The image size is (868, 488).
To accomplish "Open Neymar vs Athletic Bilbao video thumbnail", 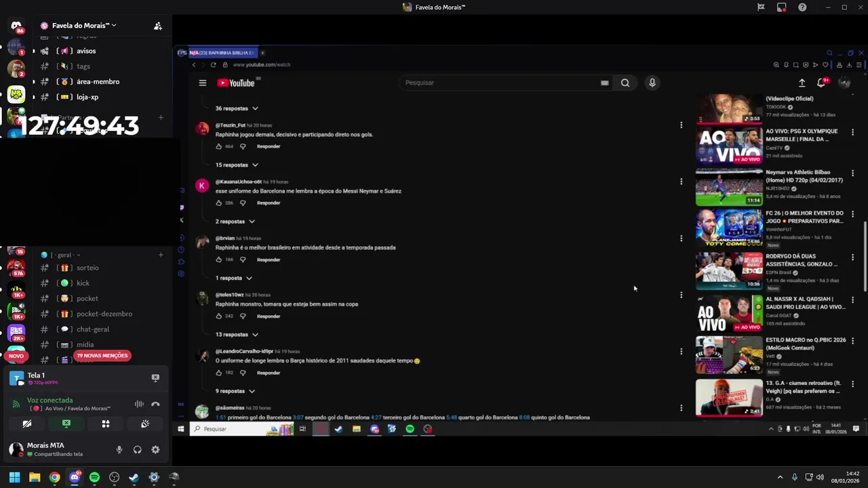I will click(x=729, y=187).
